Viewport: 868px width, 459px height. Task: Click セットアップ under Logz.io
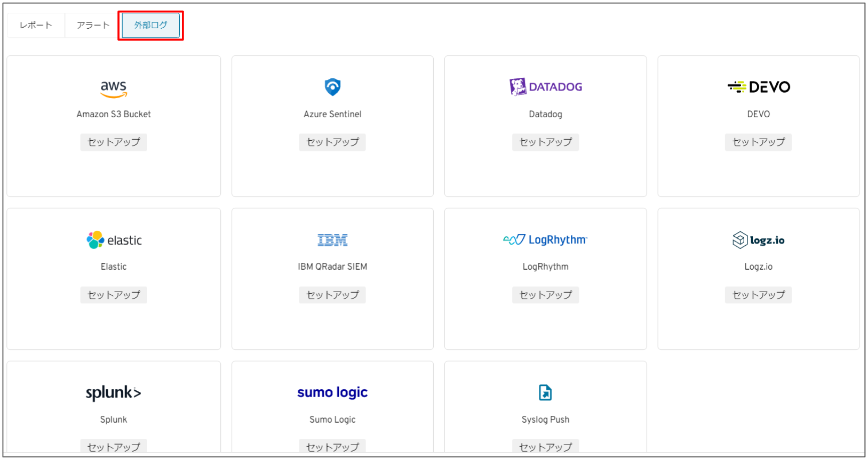click(x=758, y=295)
